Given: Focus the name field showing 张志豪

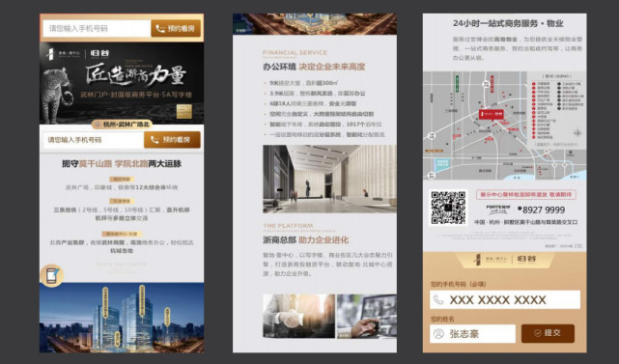Looking at the screenshot, I should [x=472, y=334].
